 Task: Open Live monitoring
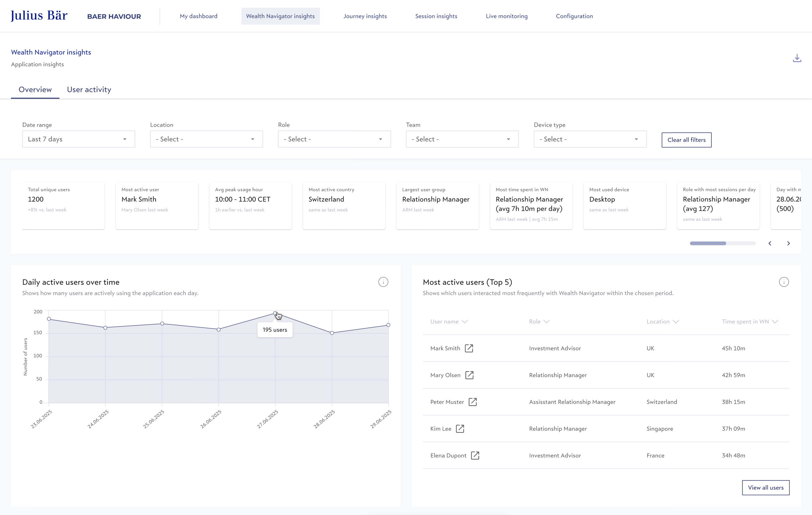point(506,16)
